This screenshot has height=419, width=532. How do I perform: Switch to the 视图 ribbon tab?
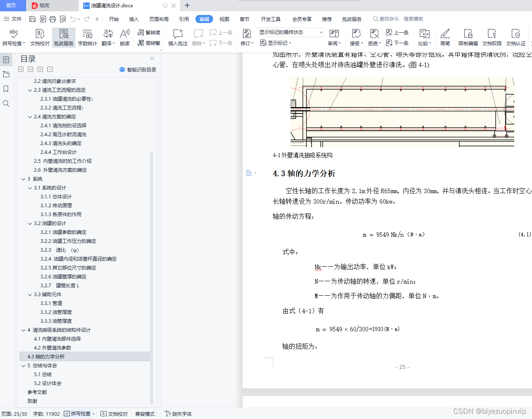(x=224, y=19)
